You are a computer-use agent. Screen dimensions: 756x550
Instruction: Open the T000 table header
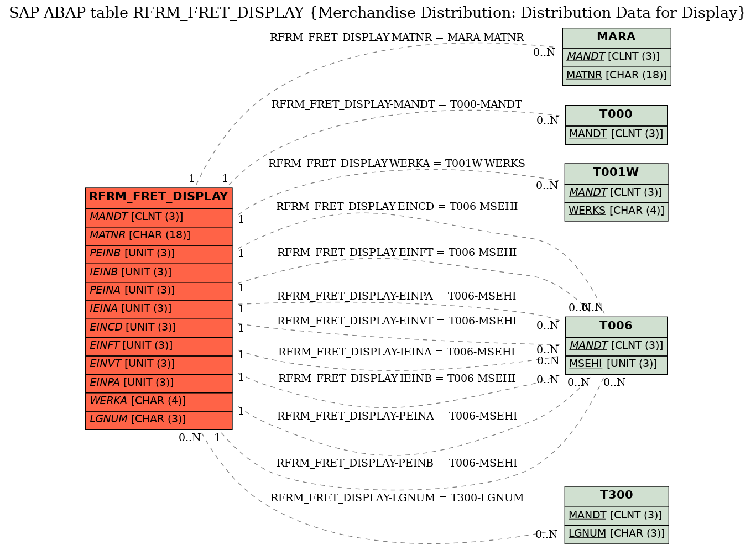point(616,115)
